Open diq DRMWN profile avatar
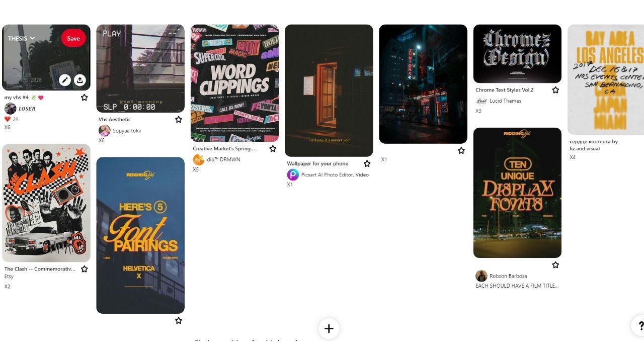Image resolution: width=644 pixels, height=362 pixels. [199, 160]
